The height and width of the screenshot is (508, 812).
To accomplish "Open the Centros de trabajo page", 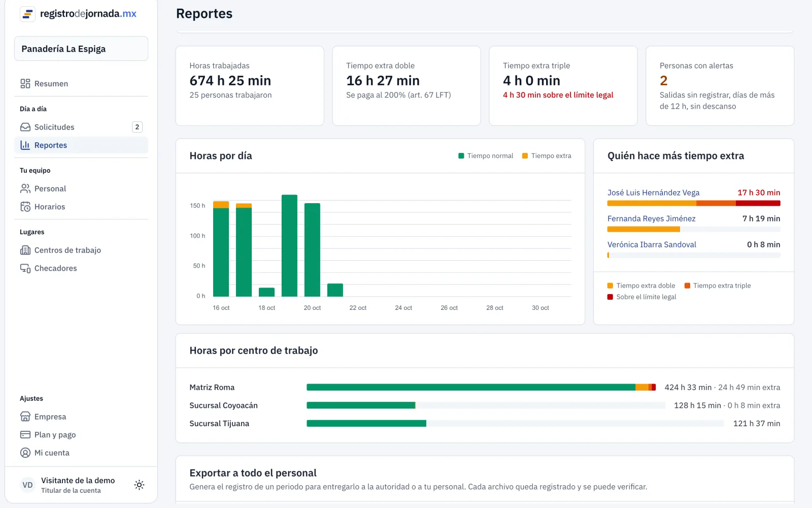I will (81, 250).
